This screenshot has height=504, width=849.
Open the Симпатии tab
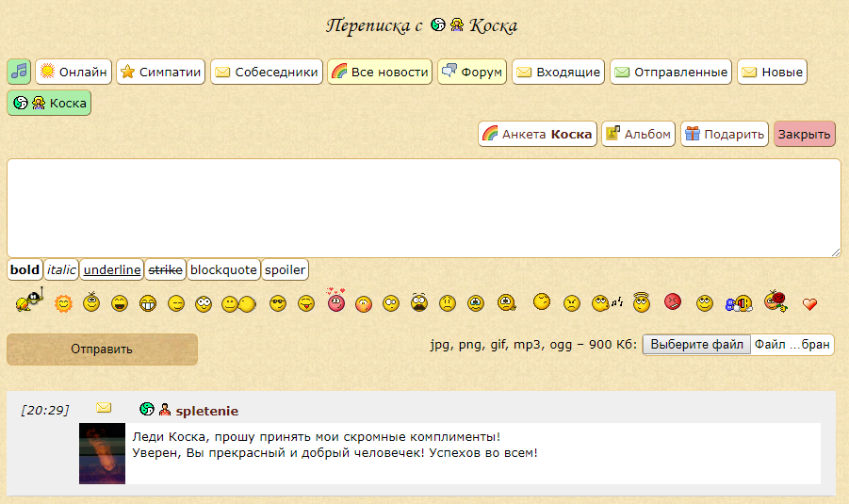(160, 72)
